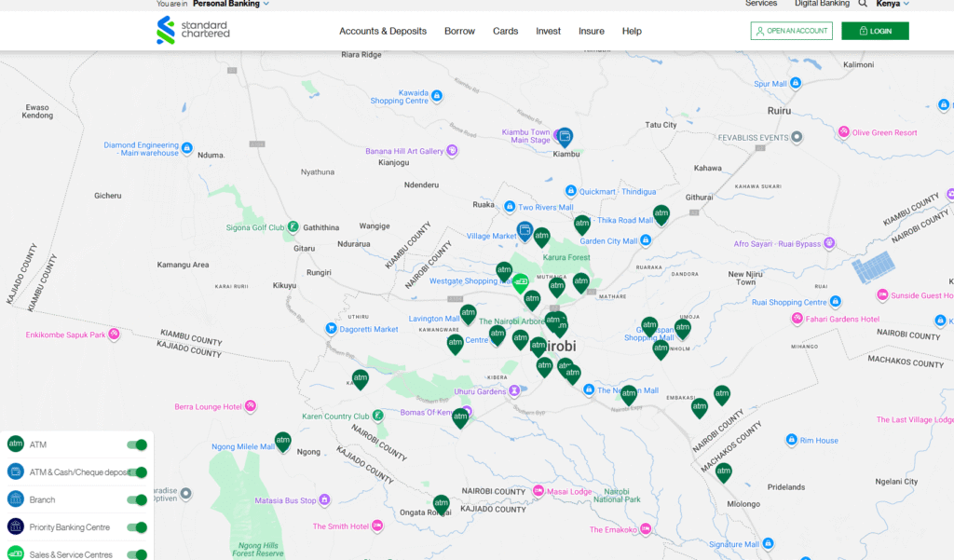Click the Sales & Service marker near Westgate

(521, 282)
